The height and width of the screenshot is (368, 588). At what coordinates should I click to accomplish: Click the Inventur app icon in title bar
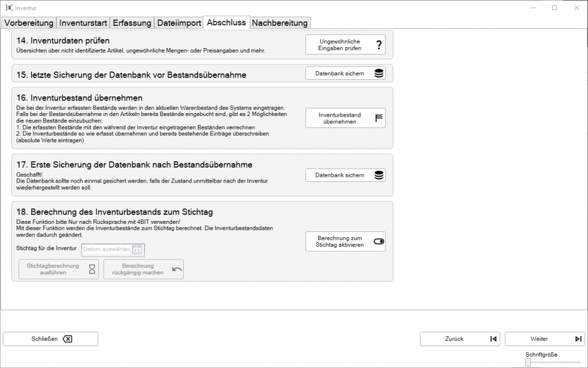(9, 8)
